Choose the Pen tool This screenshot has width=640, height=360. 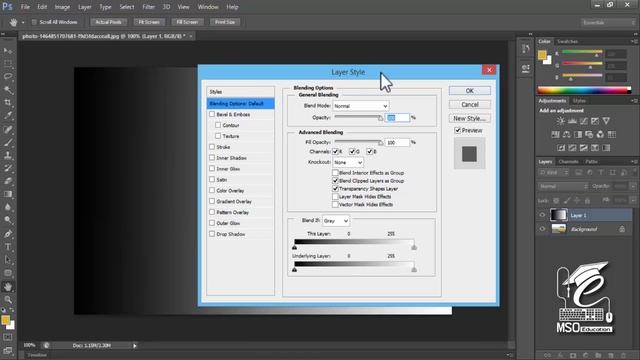pos(8,234)
